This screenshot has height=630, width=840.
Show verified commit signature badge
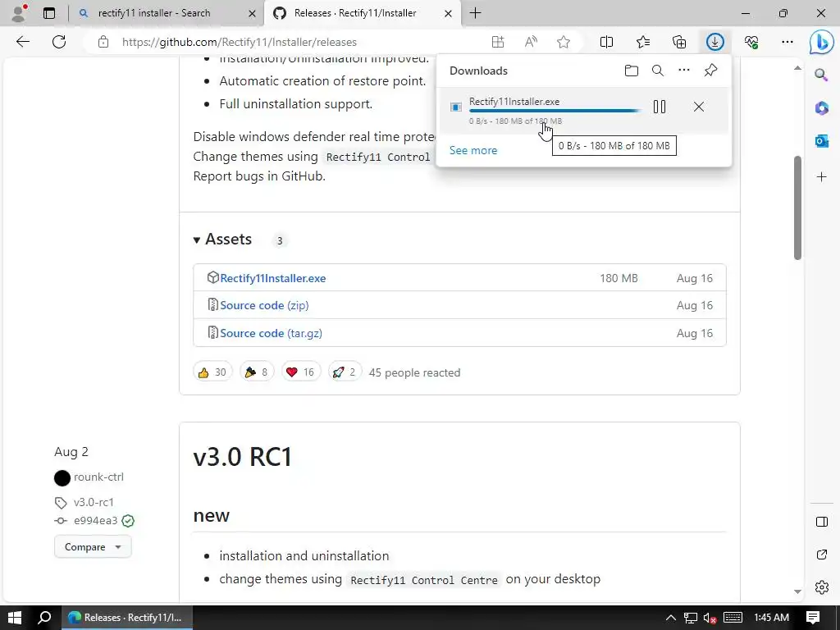click(x=128, y=521)
